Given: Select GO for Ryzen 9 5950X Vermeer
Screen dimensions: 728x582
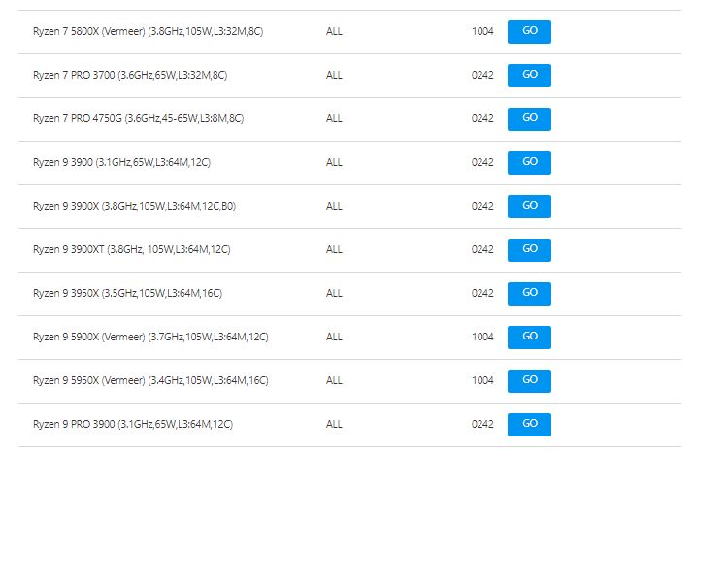Looking at the screenshot, I should pos(529,380).
